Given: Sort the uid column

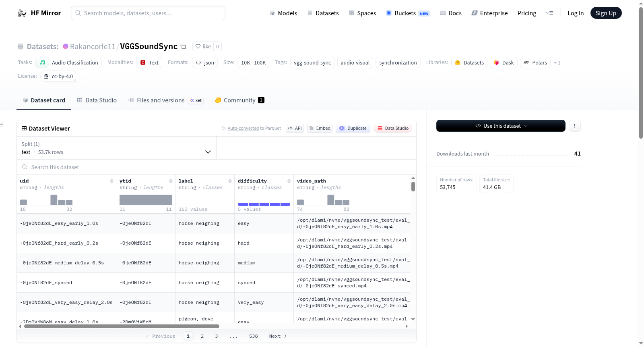Looking at the screenshot, I should pos(111,181).
